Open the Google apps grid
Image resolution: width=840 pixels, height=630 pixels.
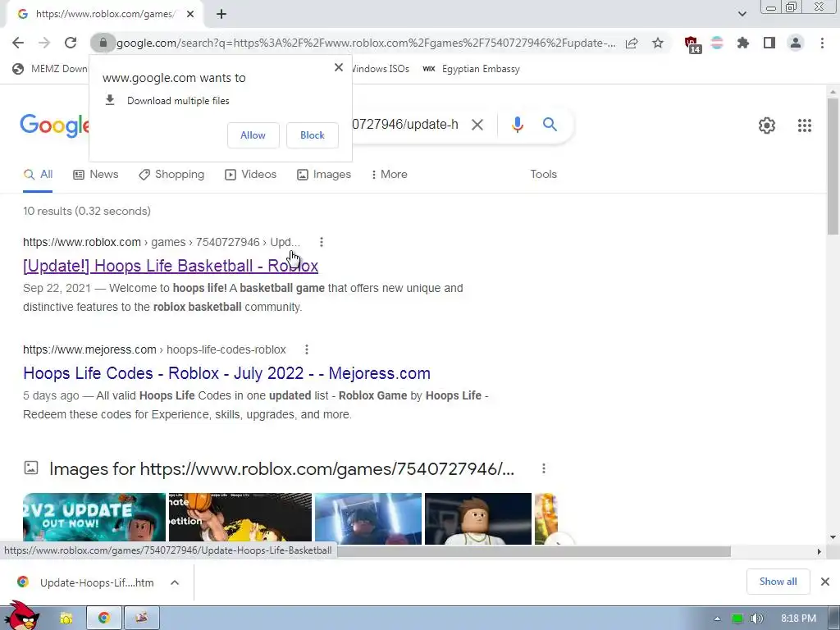pos(805,126)
